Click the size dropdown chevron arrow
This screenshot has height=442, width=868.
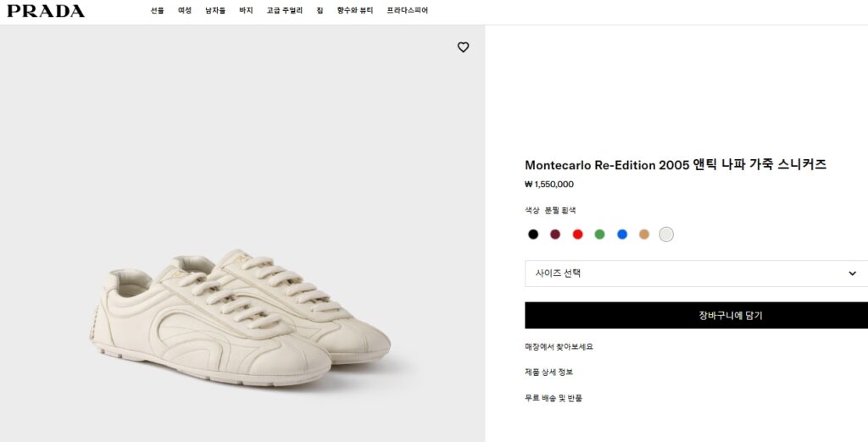click(x=852, y=273)
